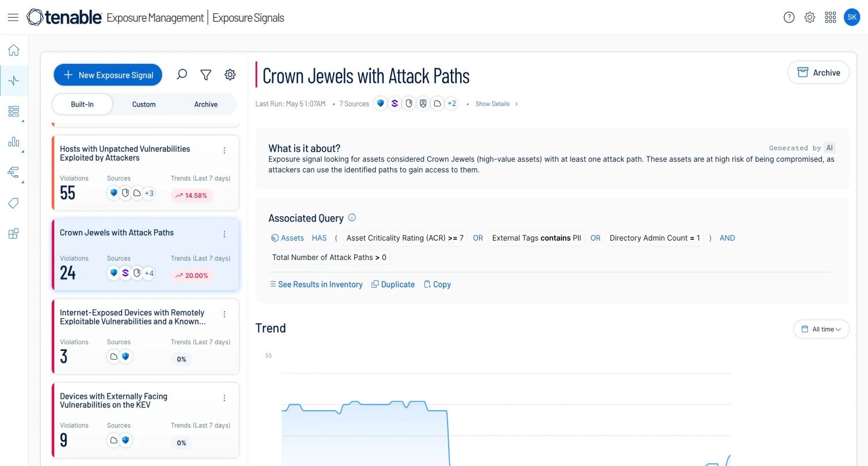The height and width of the screenshot is (466, 868).
Task: Open the Tags sidebar icon
Action: pyautogui.click(x=14, y=203)
